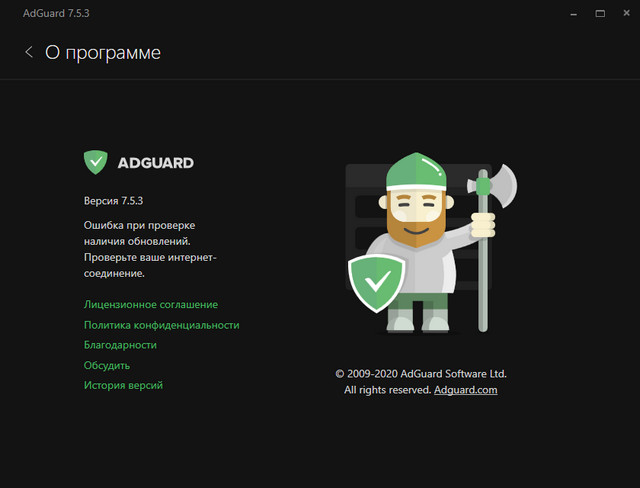Open the Благодарности page
Image resolution: width=640 pixels, height=488 pixels.
click(x=120, y=345)
